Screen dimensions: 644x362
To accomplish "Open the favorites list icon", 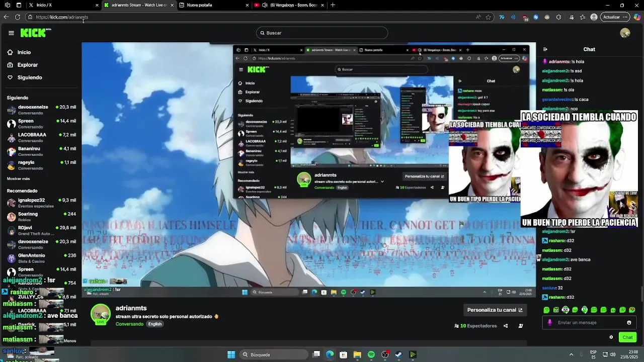I will pos(583,17).
